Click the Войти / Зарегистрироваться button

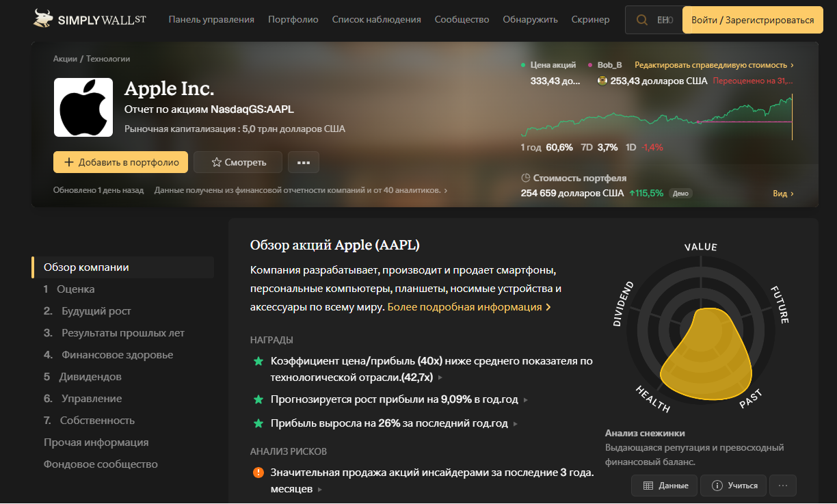pyautogui.click(x=752, y=20)
